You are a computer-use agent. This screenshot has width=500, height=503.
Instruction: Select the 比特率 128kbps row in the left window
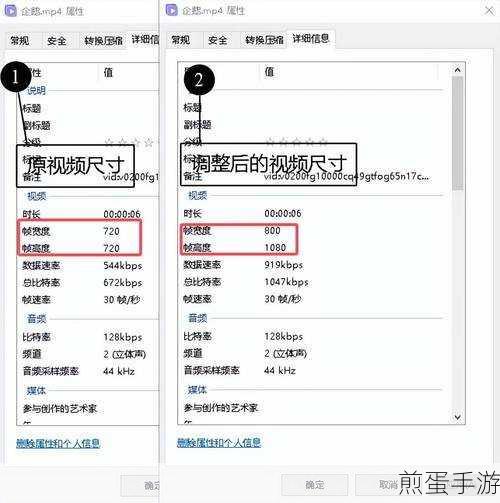(x=88, y=337)
